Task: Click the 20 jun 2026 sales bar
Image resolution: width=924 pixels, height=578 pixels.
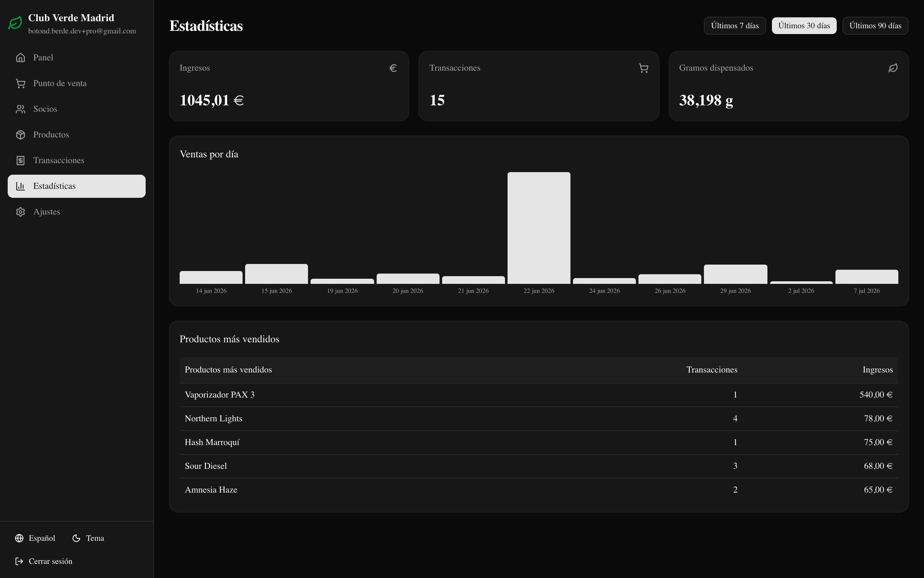Action: [408, 278]
